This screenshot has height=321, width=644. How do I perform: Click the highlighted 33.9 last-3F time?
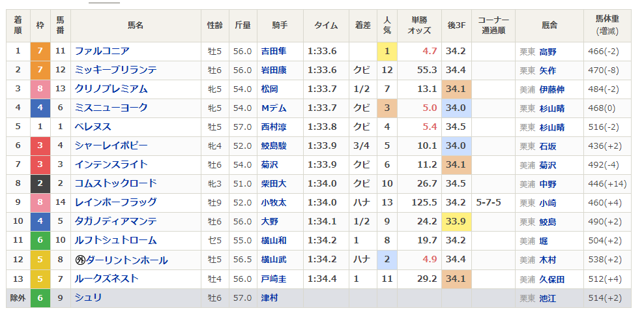coord(456,222)
